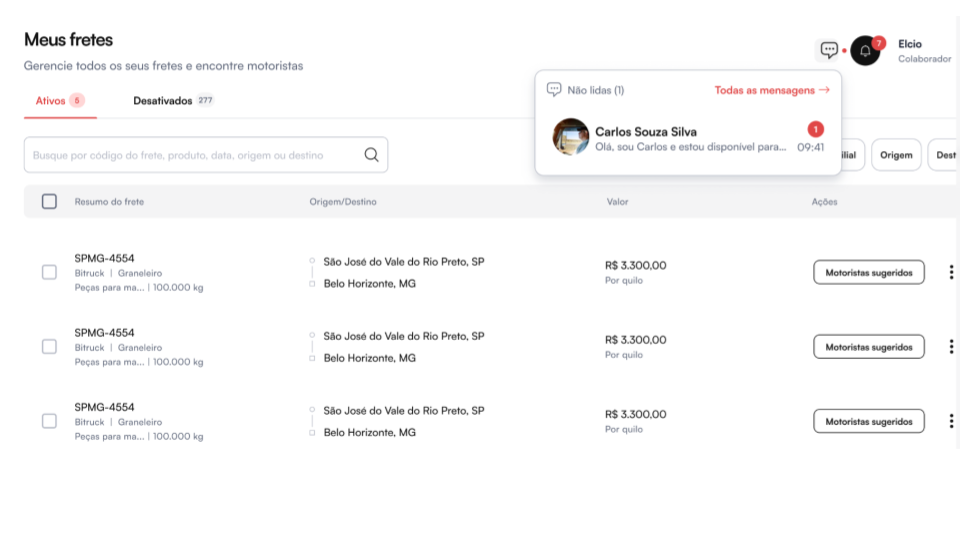
Task: Click Motoristas sugeridos on the first freight
Action: tap(868, 272)
